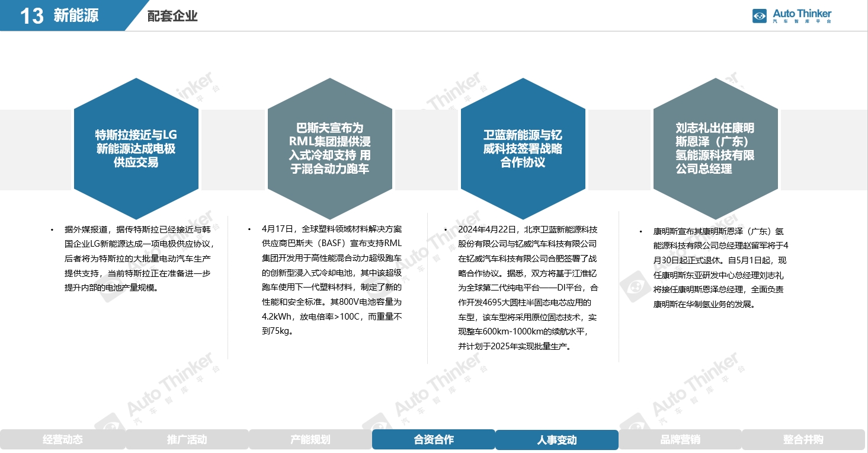Viewport: 868px width, 453px height.
Task: Click the line 提升内部的电池产量规模
Action: 111,288
